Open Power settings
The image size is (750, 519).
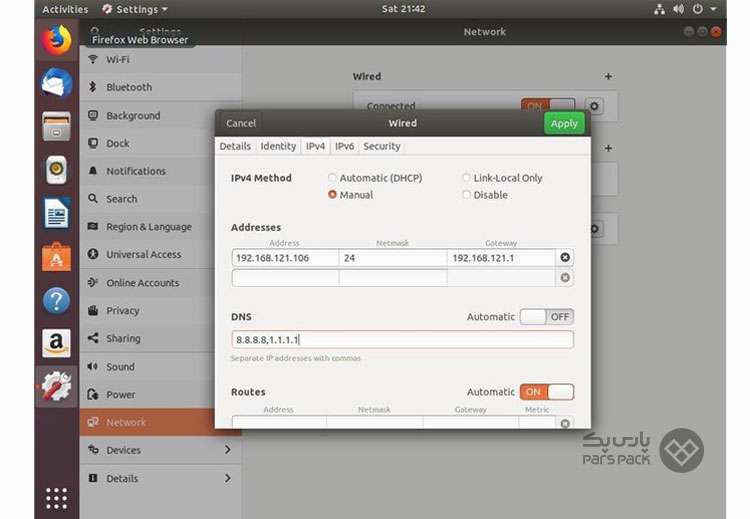tap(160, 395)
